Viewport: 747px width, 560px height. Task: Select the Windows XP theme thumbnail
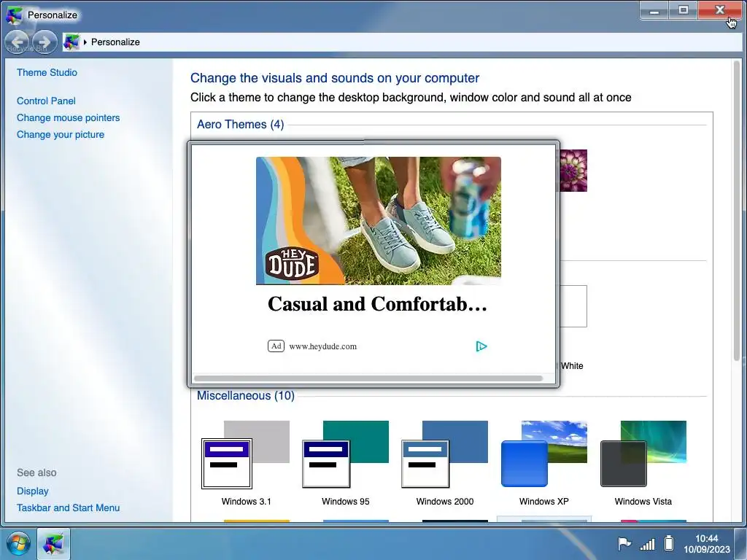tap(544, 454)
